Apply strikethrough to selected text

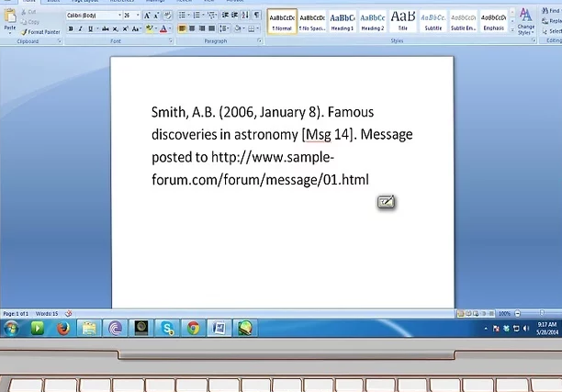click(106, 28)
